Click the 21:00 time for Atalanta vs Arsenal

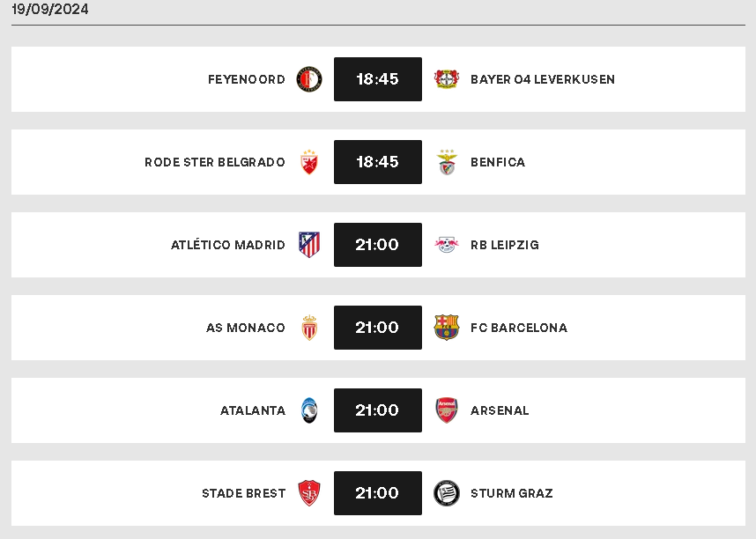377,410
